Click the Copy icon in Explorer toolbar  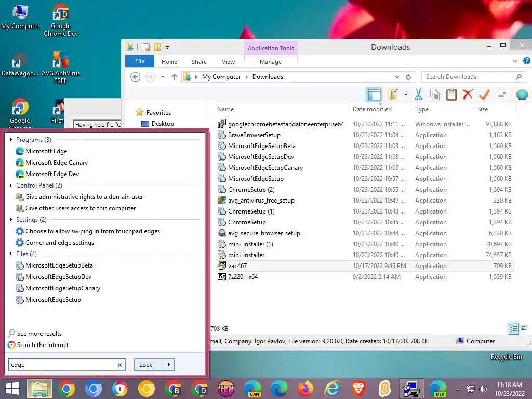click(435, 95)
